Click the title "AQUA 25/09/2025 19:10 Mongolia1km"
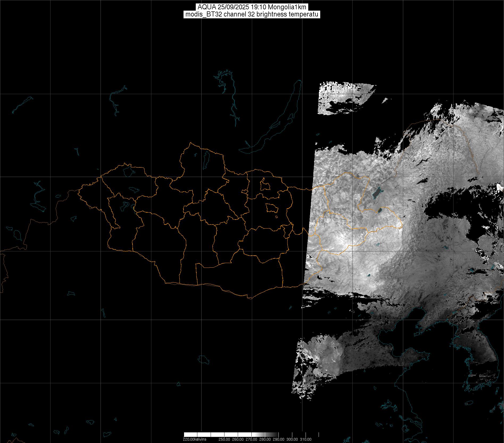Viewport: 504px width, 443px height. click(252, 7)
